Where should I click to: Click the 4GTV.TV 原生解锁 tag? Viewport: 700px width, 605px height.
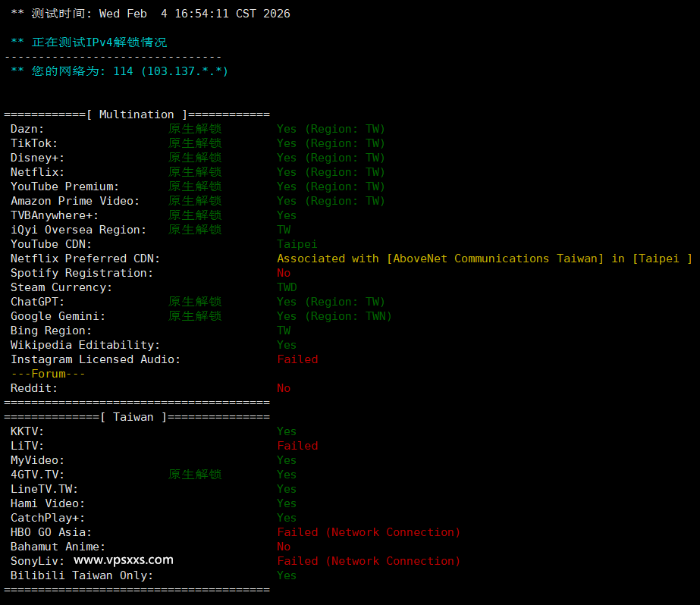195,475
